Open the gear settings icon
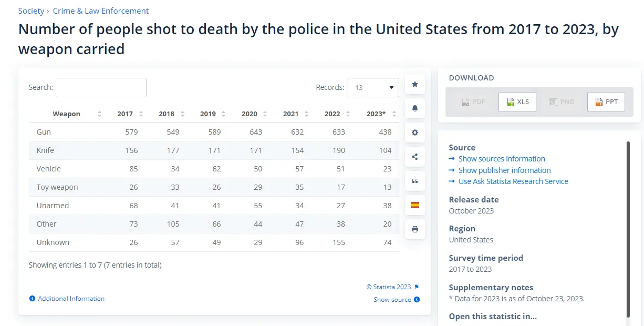The height and width of the screenshot is (326, 644). [x=415, y=133]
